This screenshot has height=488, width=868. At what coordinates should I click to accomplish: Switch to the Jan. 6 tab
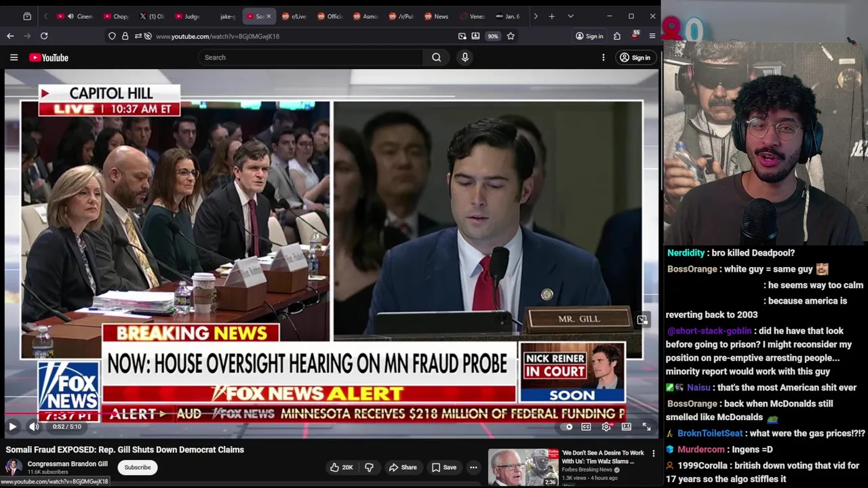coord(508,16)
